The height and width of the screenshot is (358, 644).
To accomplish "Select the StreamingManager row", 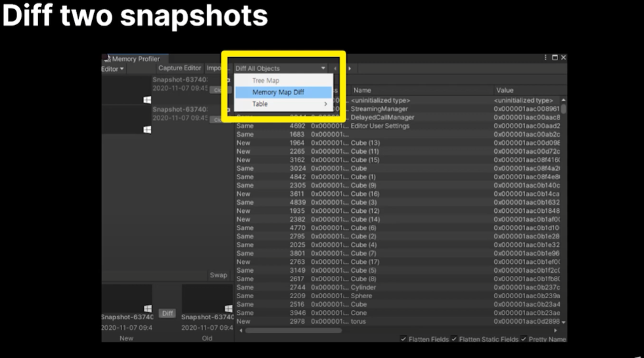I will tap(398, 109).
